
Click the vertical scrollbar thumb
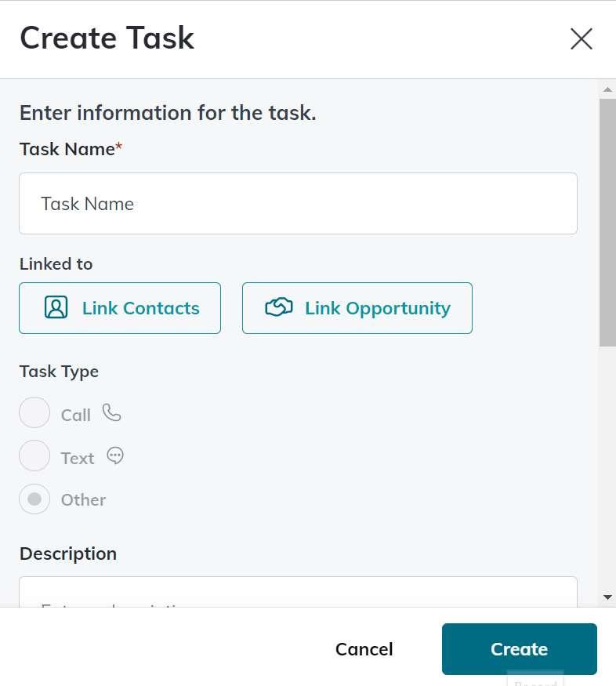point(607,221)
